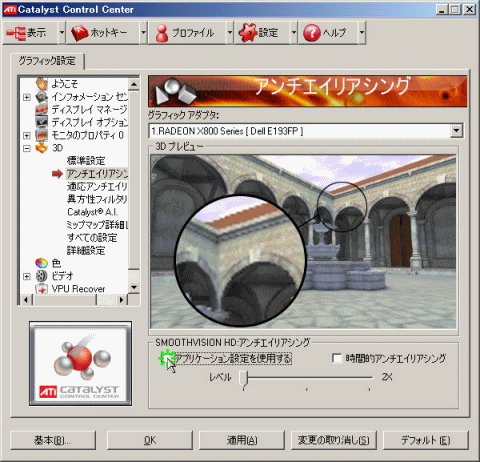
Task: Expand the モニタのプロパティ tree node
Action: 27,135
